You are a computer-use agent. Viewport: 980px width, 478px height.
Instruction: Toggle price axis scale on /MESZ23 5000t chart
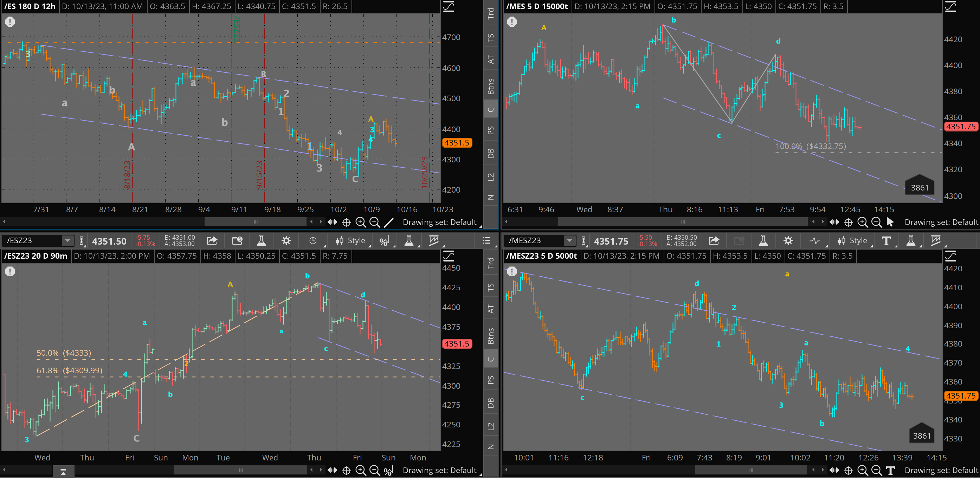[950, 256]
